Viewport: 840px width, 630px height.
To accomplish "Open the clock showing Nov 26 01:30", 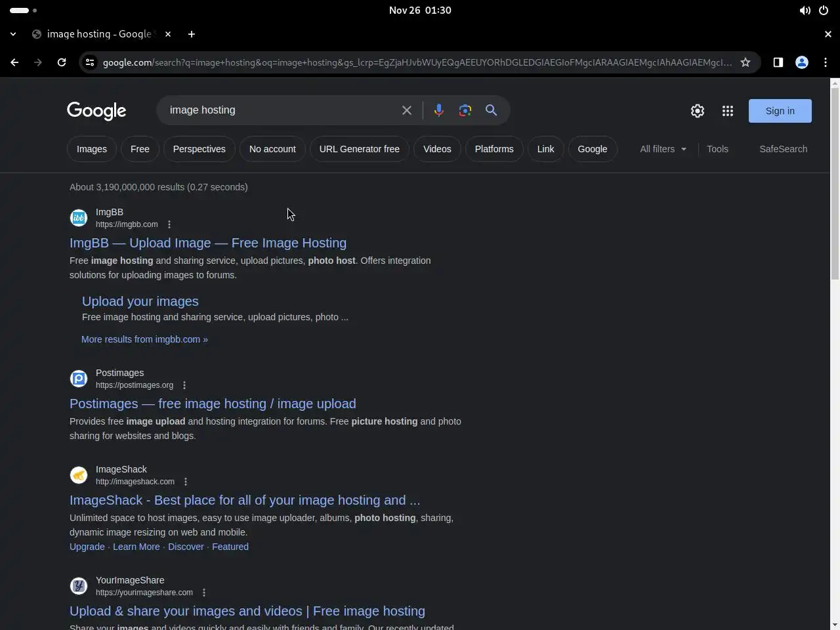I will pos(420,10).
